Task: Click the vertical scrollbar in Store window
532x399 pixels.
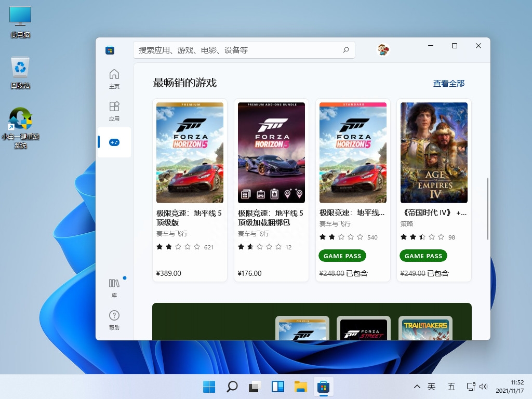Action: [x=487, y=208]
